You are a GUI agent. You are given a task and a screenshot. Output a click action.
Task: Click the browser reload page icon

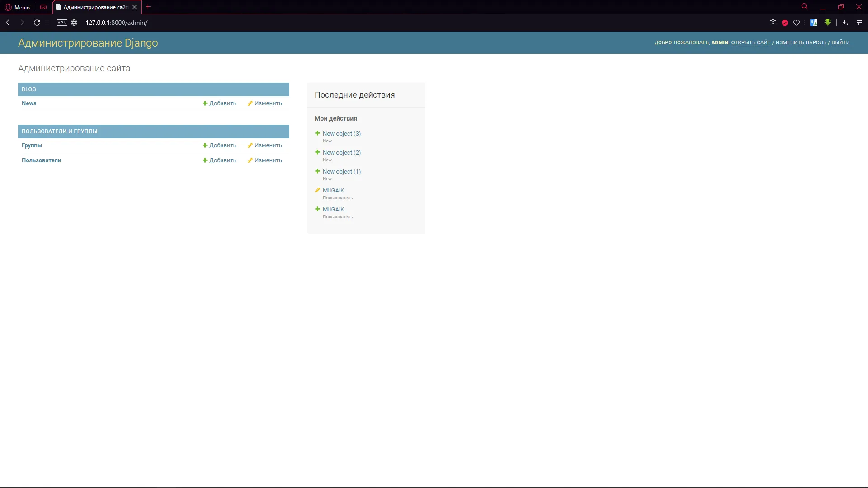(x=37, y=23)
